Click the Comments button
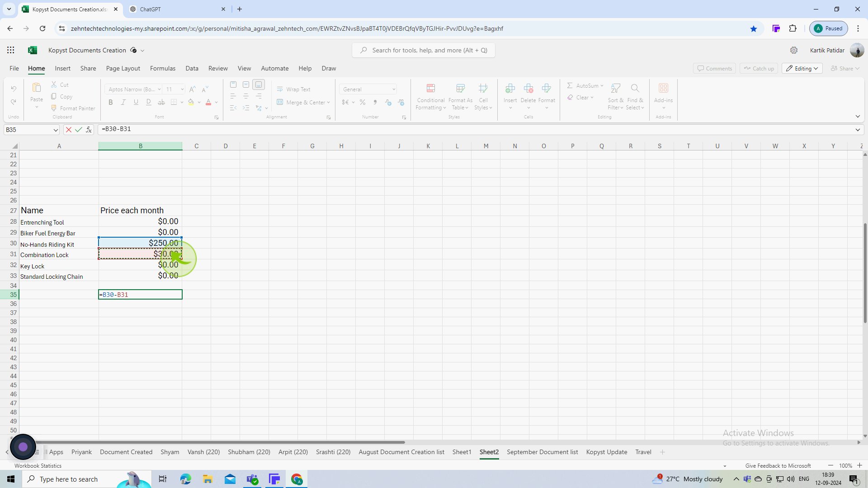 [714, 69]
